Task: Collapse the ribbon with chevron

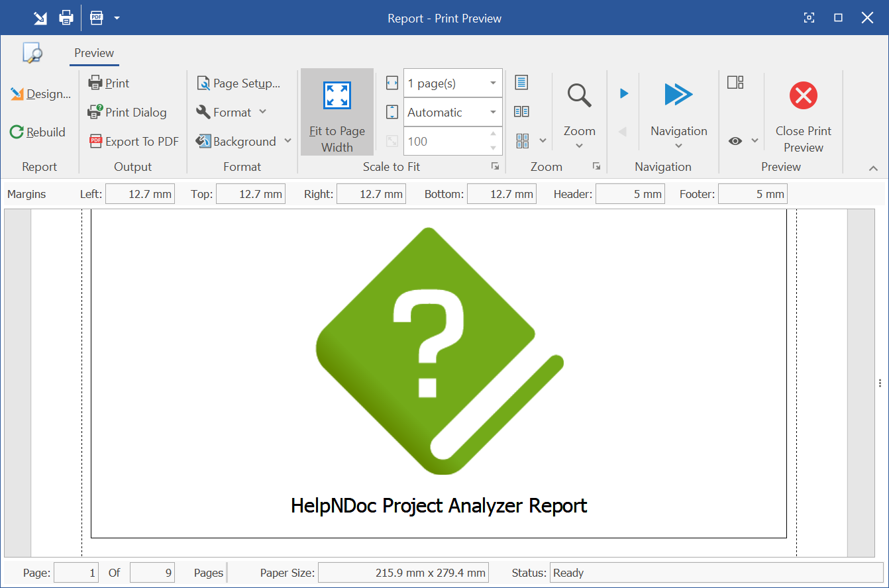Action: click(873, 169)
